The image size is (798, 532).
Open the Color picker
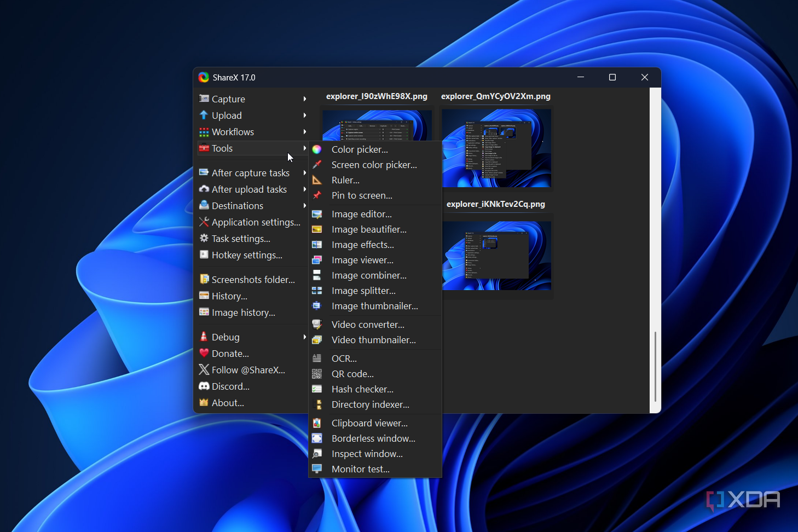tap(359, 149)
